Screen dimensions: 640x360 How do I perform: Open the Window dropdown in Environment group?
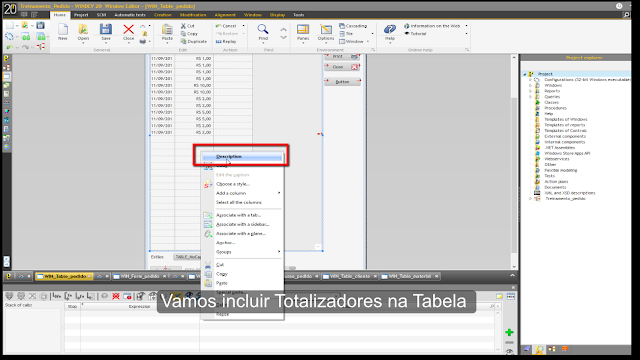pos(354,41)
